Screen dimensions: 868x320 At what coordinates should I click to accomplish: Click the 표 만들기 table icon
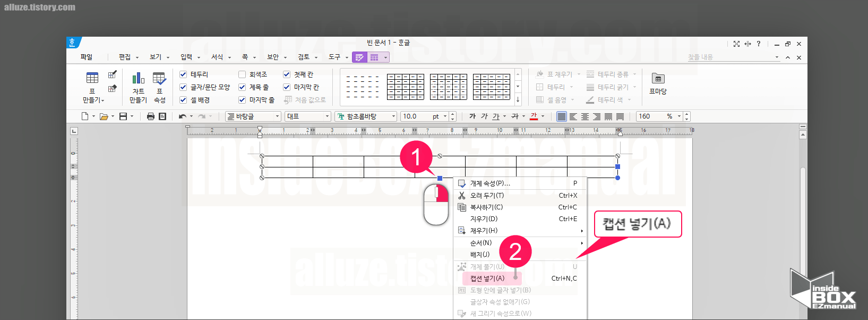click(x=92, y=78)
